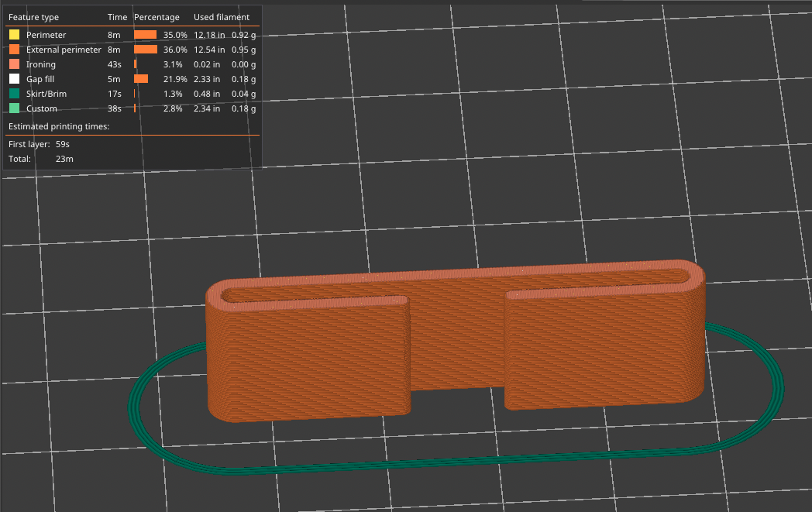The width and height of the screenshot is (812, 512).
Task: Toggle the Perimeter feature type label
Action: point(46,35)
